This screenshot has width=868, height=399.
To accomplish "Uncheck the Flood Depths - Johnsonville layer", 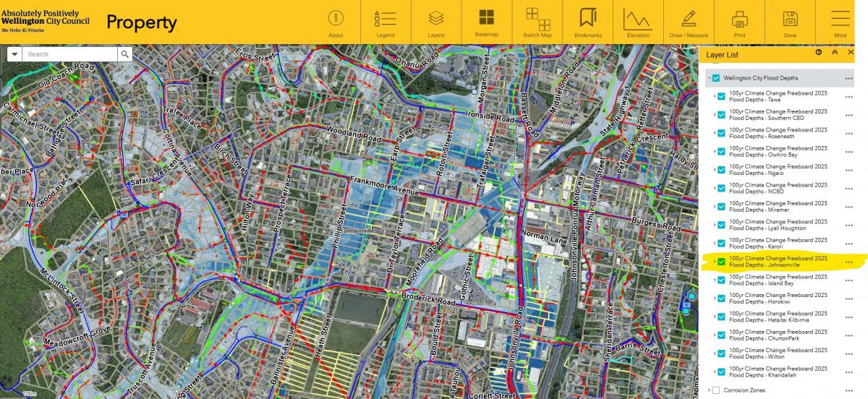I will click(721, 262).
